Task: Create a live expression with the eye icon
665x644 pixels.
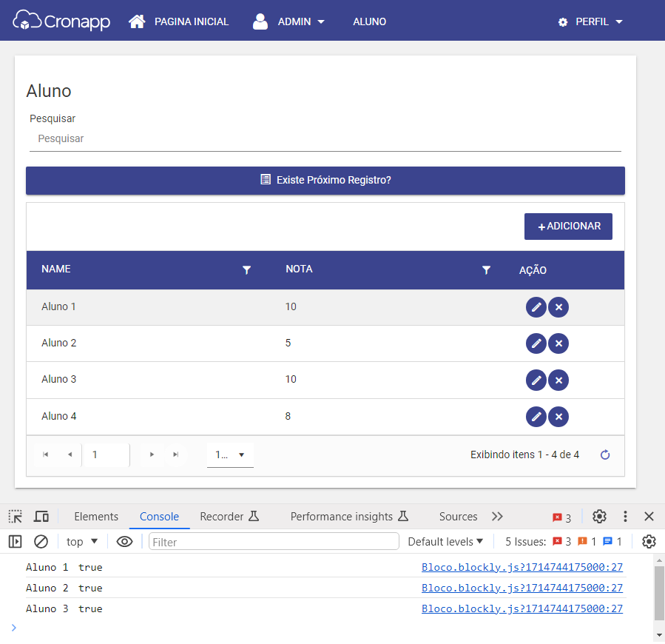Action: pyautogui.click(x=125, y=542)
